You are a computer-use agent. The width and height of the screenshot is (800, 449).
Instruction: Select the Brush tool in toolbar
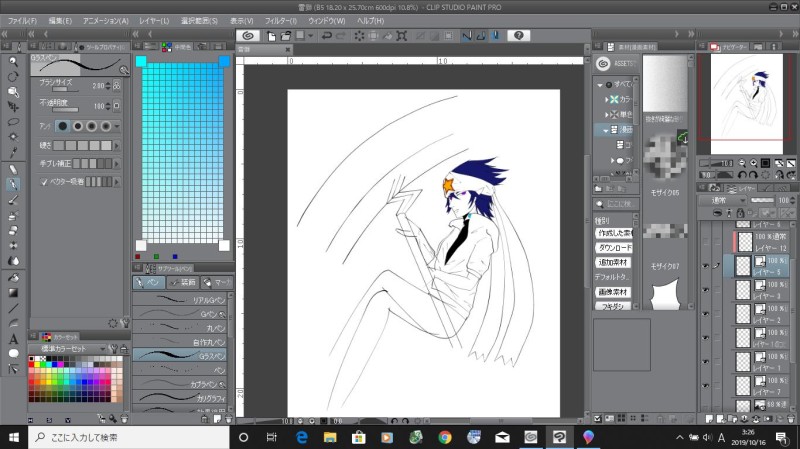[13, 200]
